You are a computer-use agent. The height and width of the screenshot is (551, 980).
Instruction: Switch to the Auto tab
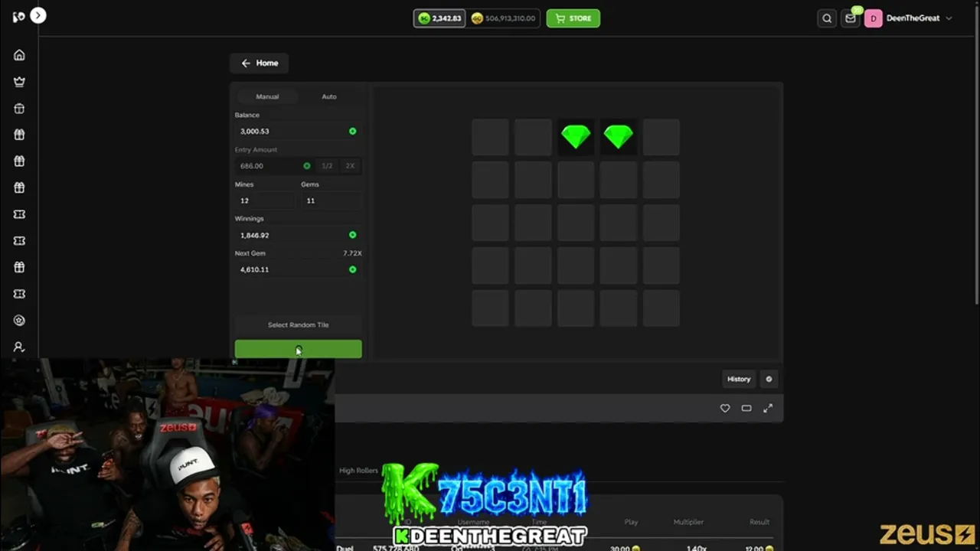(329, 96)
